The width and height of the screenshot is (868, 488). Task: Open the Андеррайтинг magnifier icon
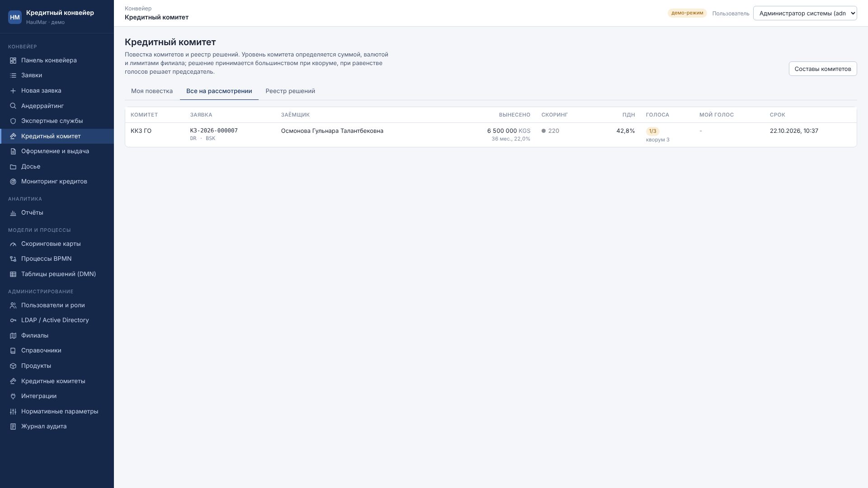(13, 106)
